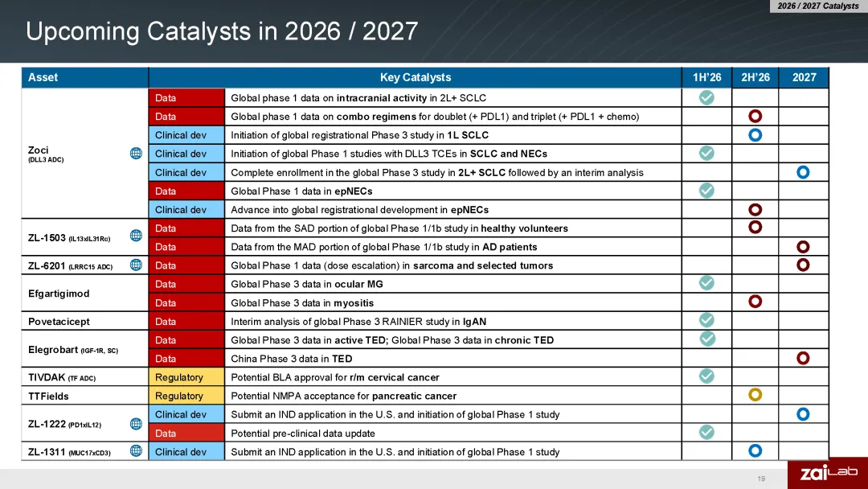Click the red circle for epNECs registrational development

(x=755, y=209)
